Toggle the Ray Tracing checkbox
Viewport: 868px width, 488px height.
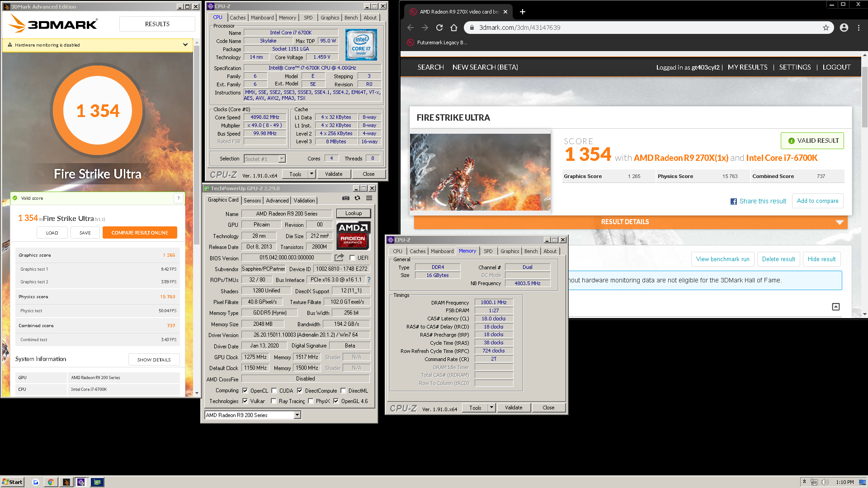pyautogui.click(x=274, y=401)
